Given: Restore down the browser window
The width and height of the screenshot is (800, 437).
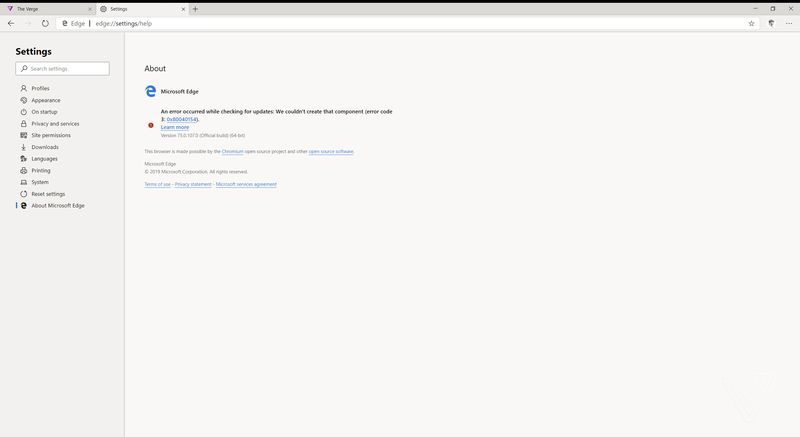Looking at the screenshot, I should [772, 9].
